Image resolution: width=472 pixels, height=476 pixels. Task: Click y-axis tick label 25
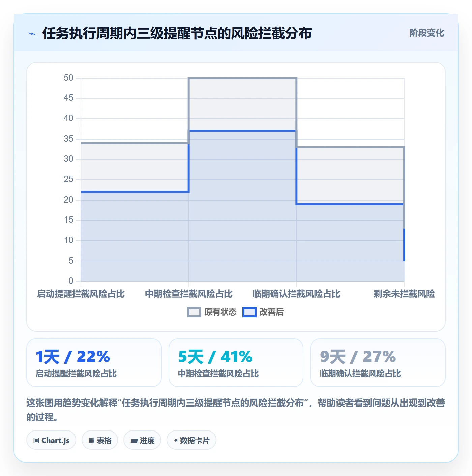point(68,179)
